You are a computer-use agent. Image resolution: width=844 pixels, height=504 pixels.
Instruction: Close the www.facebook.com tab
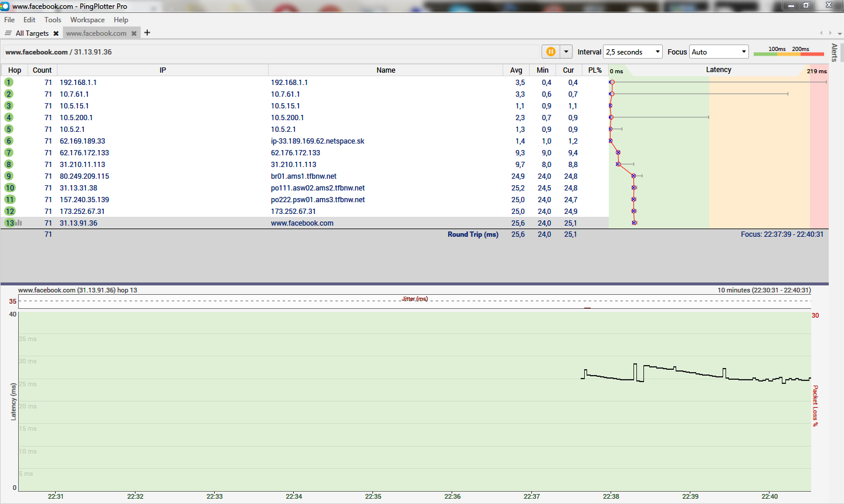coord(134,33)
